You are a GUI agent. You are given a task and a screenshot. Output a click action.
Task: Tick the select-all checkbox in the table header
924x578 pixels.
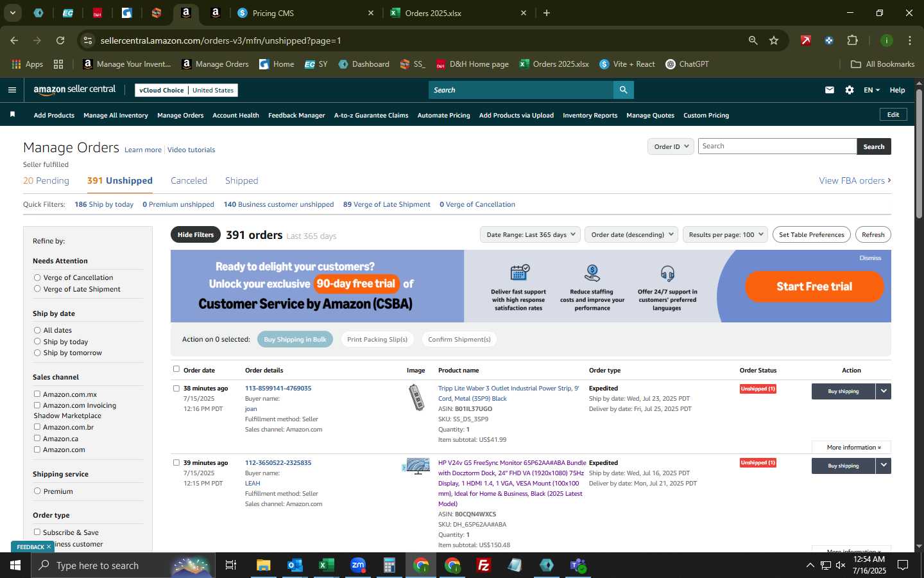coord(176,369)
